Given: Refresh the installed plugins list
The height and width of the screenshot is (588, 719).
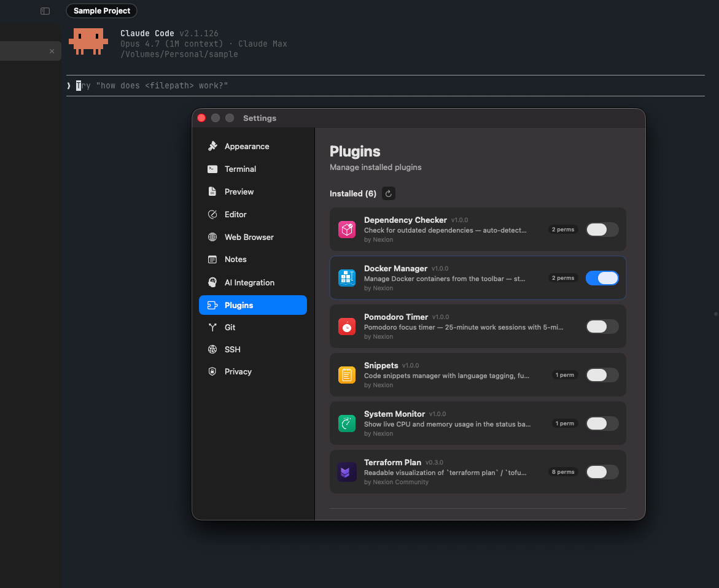Looking at the screenshot, I should [x=389, y=193].
